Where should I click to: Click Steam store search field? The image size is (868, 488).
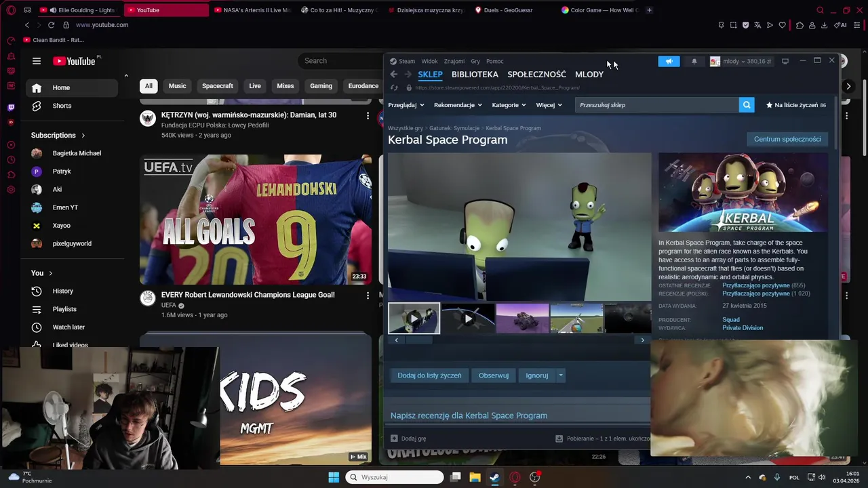tap(657, 105)
